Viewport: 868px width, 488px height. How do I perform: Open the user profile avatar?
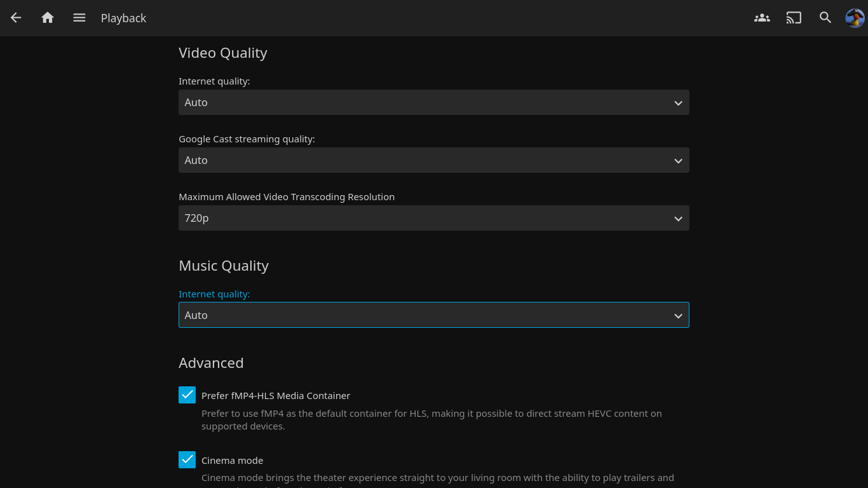coord(855,18)
